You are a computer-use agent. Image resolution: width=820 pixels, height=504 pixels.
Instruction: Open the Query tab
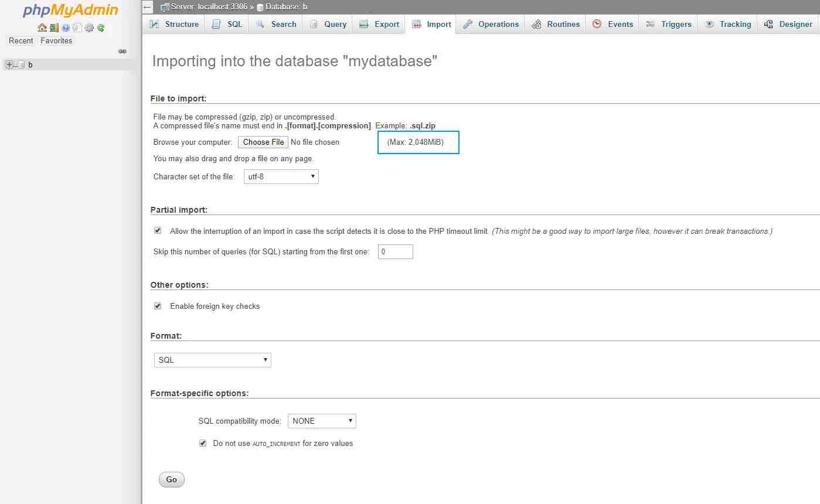tap(328, 24)
